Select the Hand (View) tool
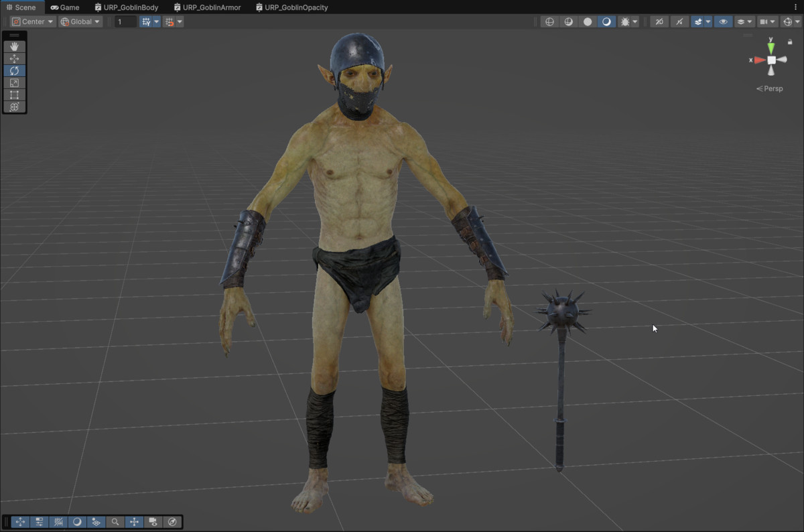The height and width of the screenshot is (532, 804). 14,46
